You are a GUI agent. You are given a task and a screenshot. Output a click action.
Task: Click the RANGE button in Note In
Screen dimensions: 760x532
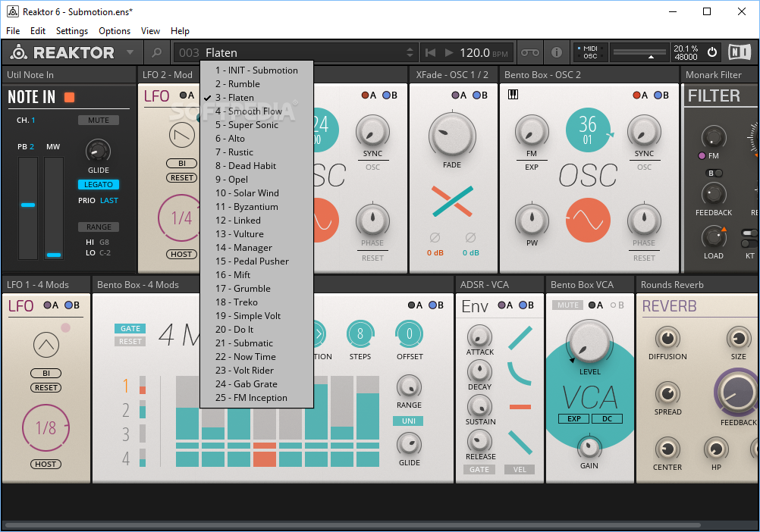pos(99,227)
